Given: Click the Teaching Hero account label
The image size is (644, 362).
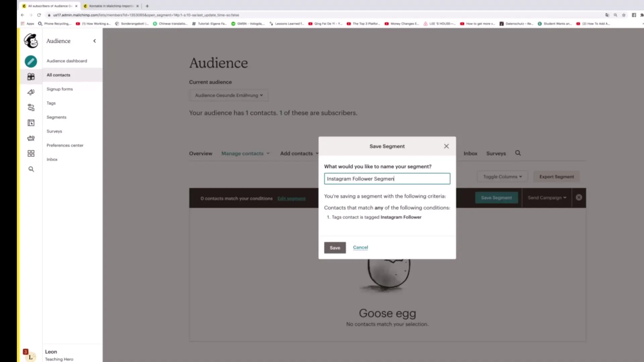Looking at the screenshot, I should [59, 359].
